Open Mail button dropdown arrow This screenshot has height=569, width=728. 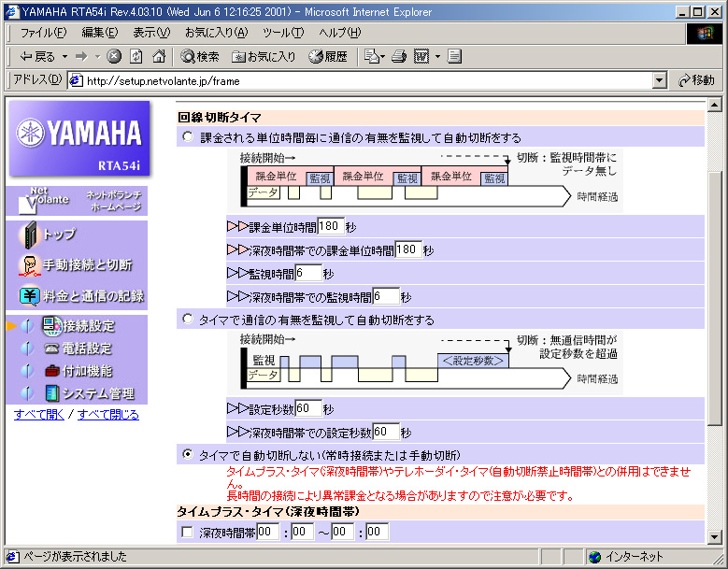[x=384, y=56]
